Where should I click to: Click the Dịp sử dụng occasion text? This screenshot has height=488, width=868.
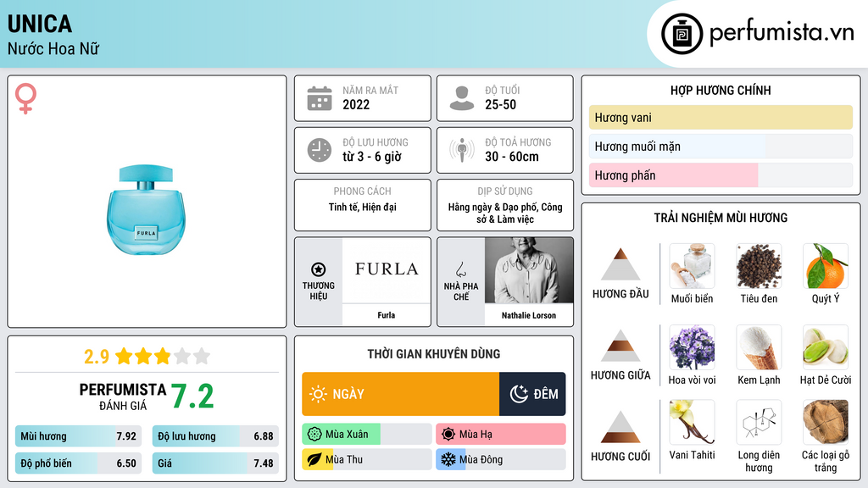pos(505,213)
